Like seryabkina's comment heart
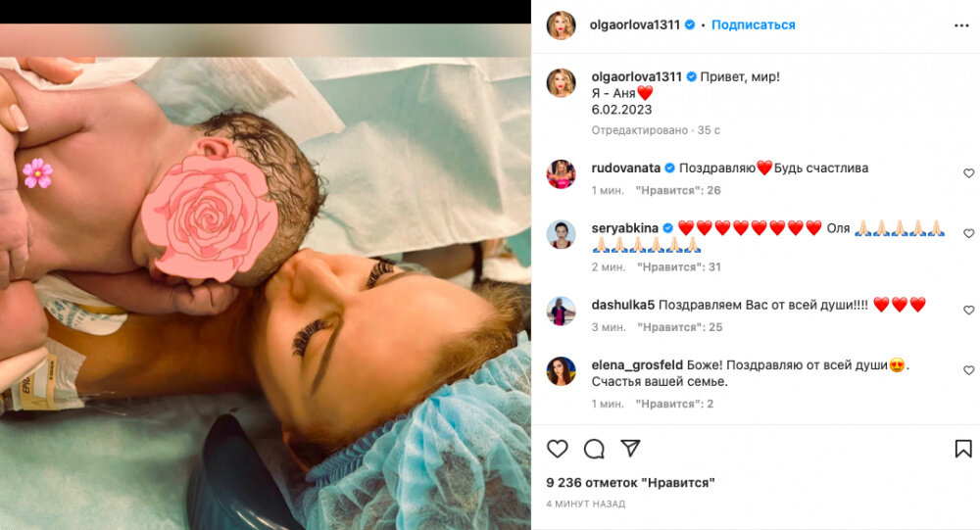 pos(969,233)
